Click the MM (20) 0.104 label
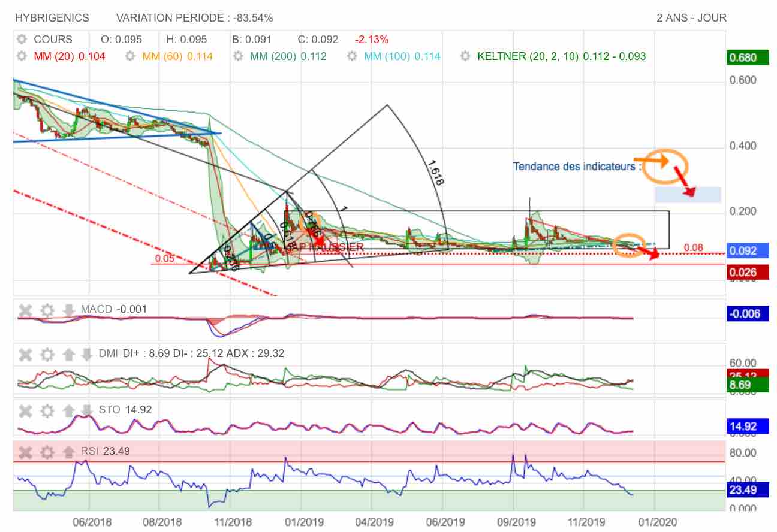The height and width of the screenshot is (532, 777). (70, 56)
